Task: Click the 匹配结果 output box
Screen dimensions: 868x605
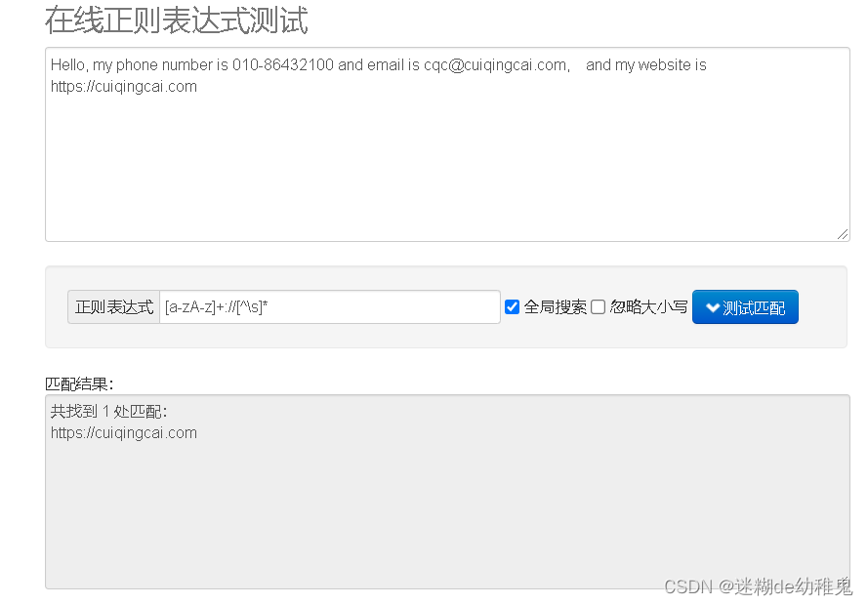Action: pyautogui.click(x=447, y=492)
